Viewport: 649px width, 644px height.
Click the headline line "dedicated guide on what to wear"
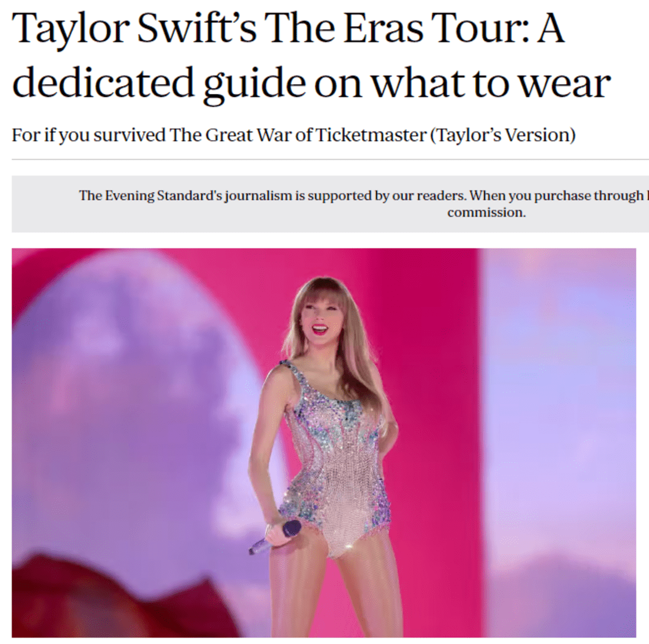(311, 84)
